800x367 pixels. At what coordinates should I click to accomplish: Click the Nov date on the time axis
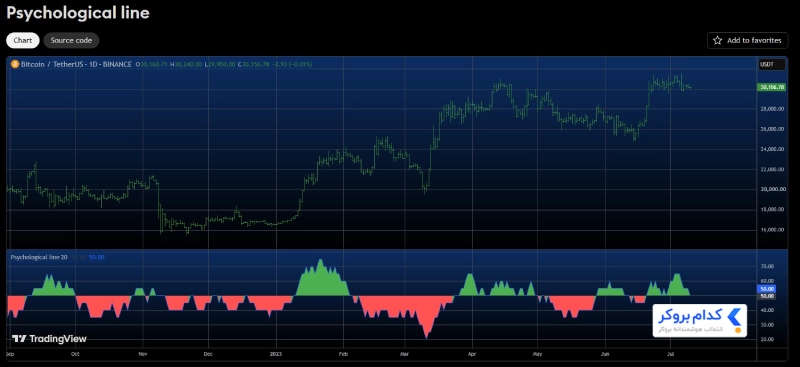tap(143, 353)
